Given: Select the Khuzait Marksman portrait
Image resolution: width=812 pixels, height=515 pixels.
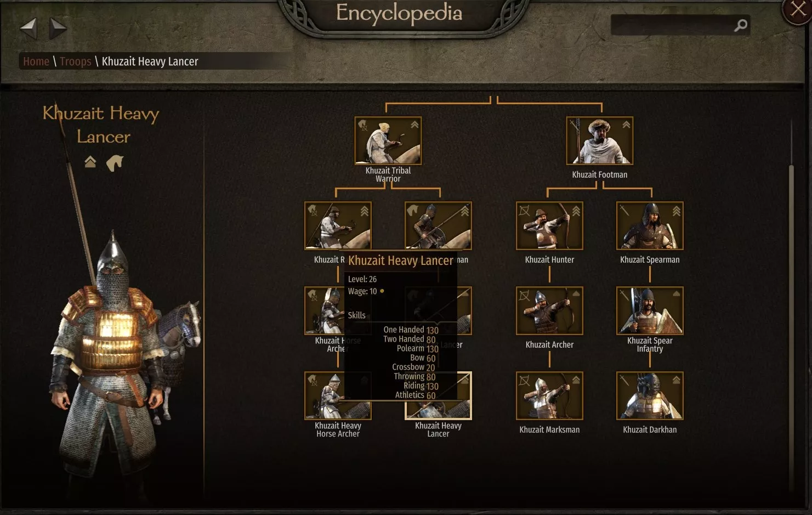Looking at the screenshot, I should [549, 395].
